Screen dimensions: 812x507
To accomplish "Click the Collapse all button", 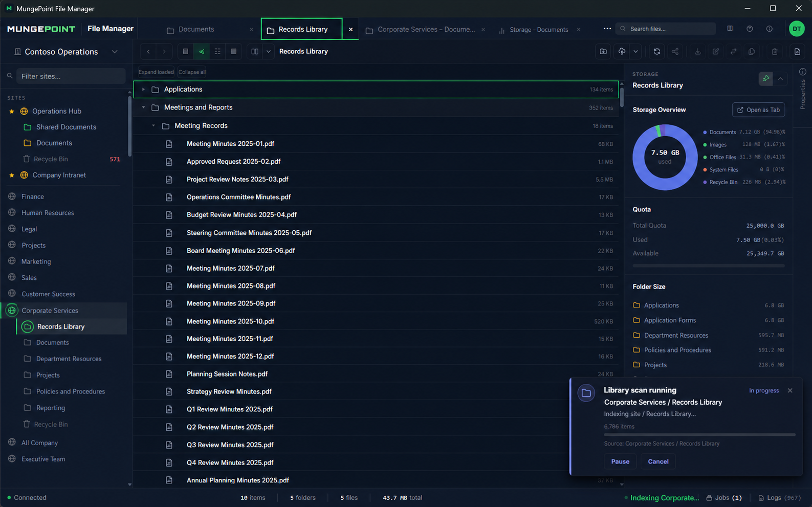I will click(x=192, y=72).
